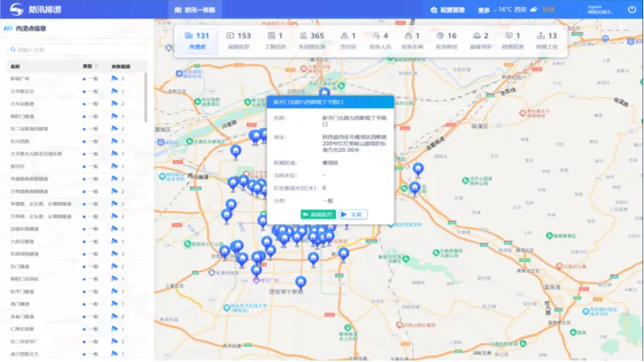Viewport: 644px width, 362px height.
Task: Click the 应急物资 cube icon
Action: (x=440, y=36)
